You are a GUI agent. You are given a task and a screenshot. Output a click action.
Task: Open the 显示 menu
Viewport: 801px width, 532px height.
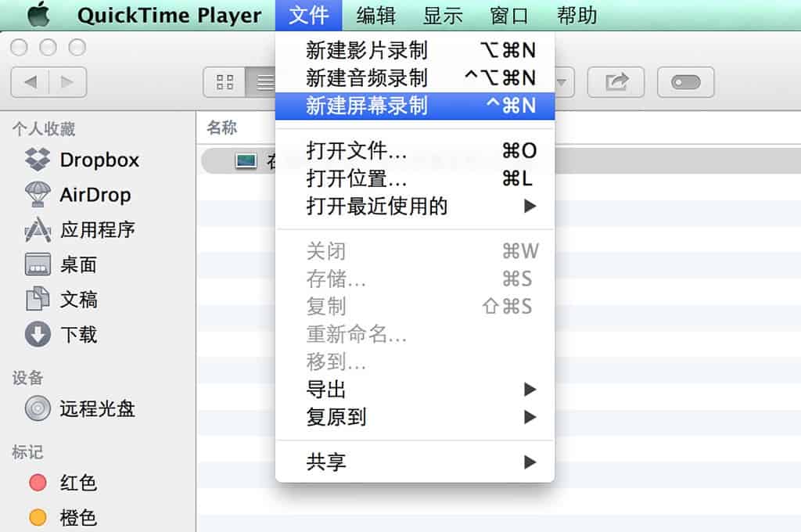(443, 16)
